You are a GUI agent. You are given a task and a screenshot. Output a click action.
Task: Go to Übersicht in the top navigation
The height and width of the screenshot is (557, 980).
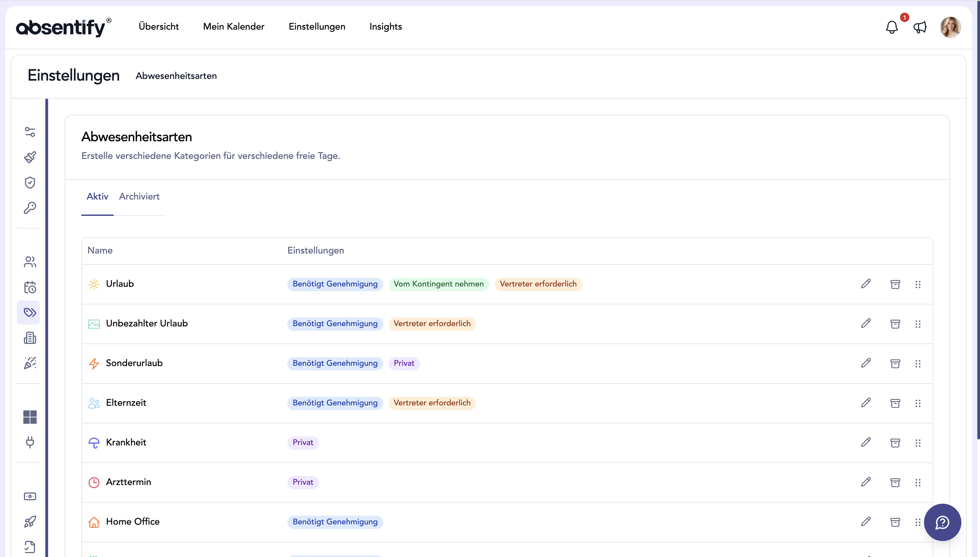[x=159, y=26]
